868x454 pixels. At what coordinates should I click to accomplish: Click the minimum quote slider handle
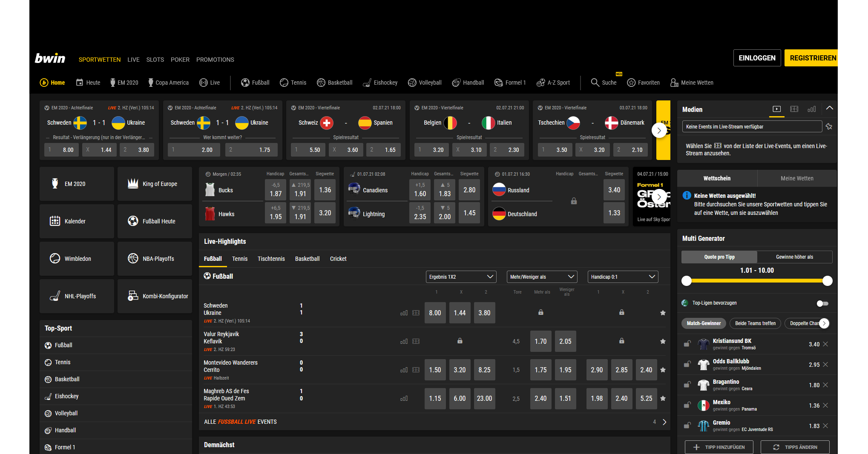pos(687,281)
